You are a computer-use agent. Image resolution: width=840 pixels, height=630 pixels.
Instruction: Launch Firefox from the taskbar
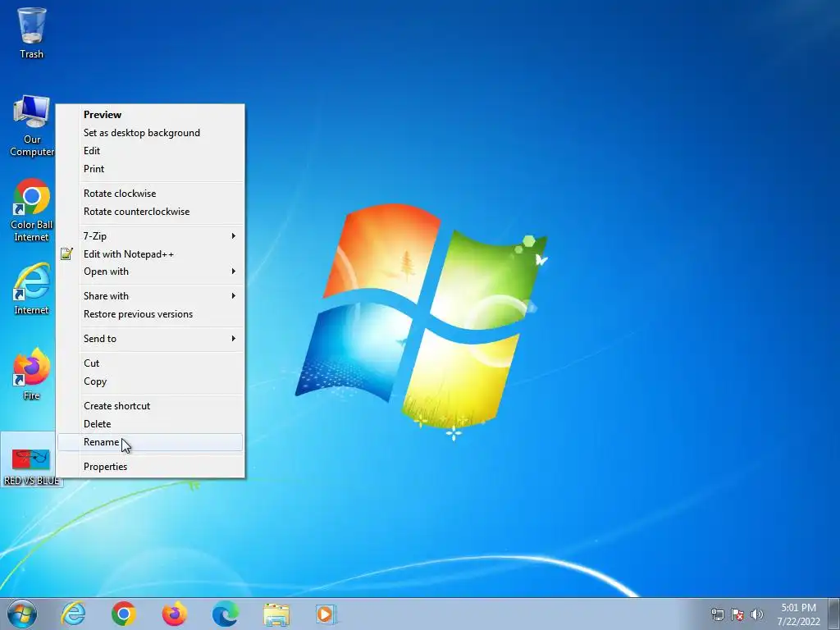click(175, 614)
